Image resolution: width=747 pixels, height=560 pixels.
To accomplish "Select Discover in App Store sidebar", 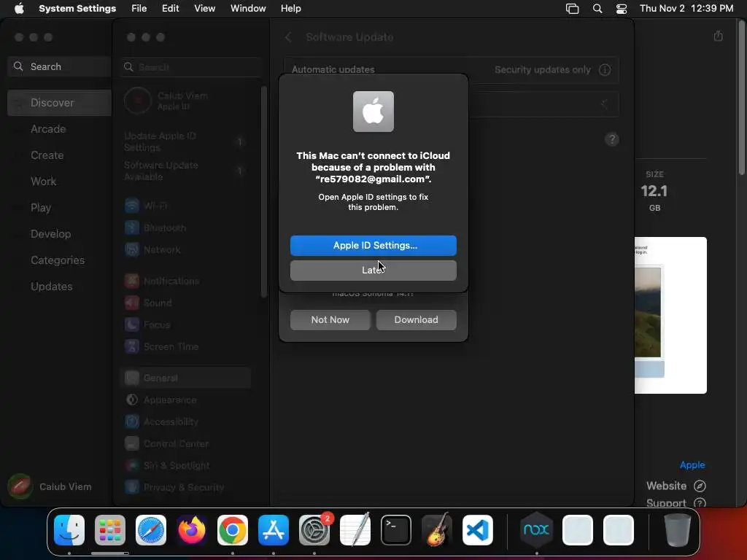I will [60, 103].
